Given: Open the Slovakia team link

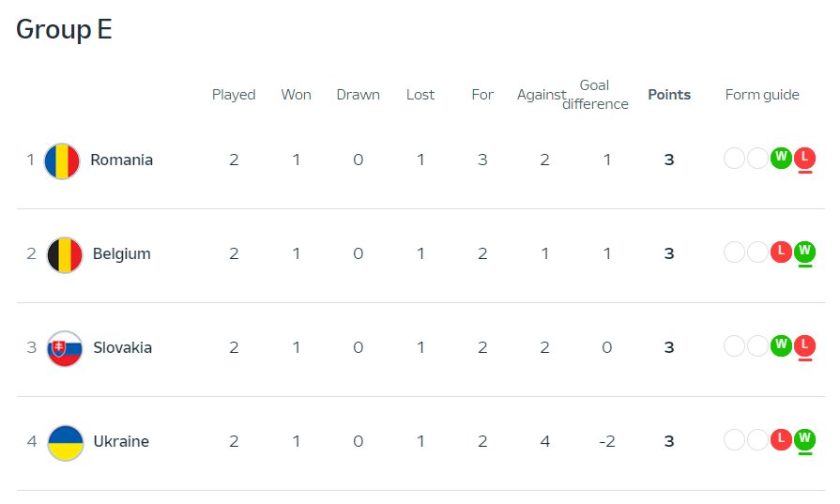Looking at the screenshot, I should 123,347.
